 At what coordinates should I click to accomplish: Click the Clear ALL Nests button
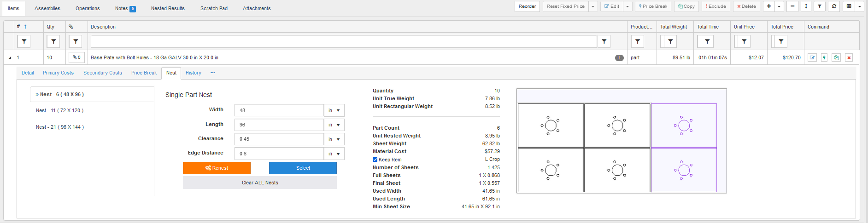(x=260, y=183)
